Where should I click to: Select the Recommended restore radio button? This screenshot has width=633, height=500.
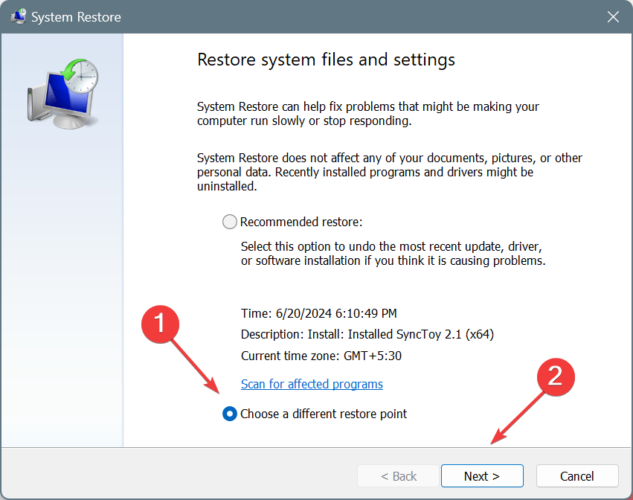229,222
